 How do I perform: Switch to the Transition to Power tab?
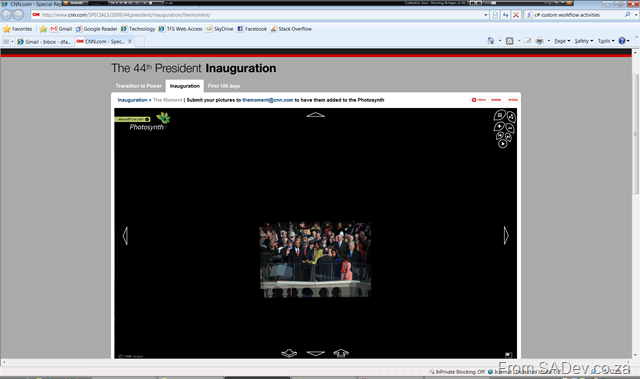139,86
